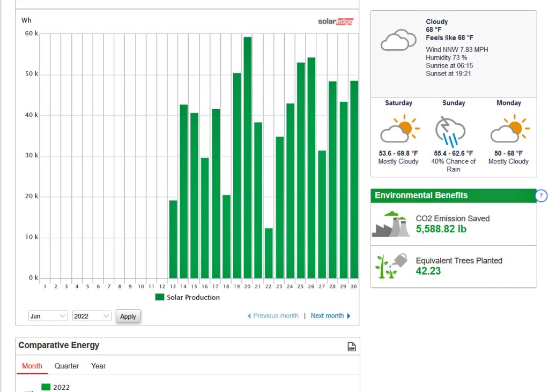Open the Environmental Benefits help question mark
Screen dimensions: 549x392
tap(541, 195)
